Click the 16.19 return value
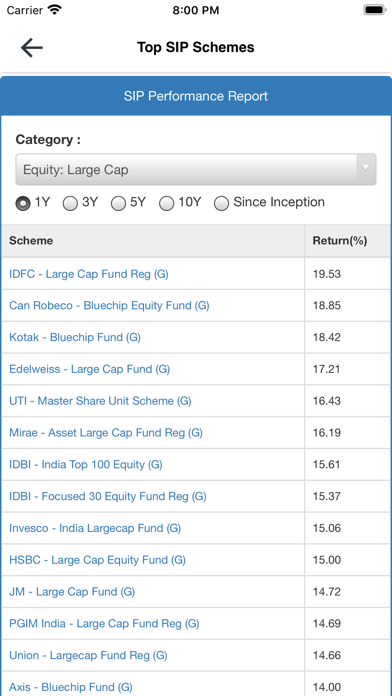This screenshot has width=392, height=696. pos(327,433)
